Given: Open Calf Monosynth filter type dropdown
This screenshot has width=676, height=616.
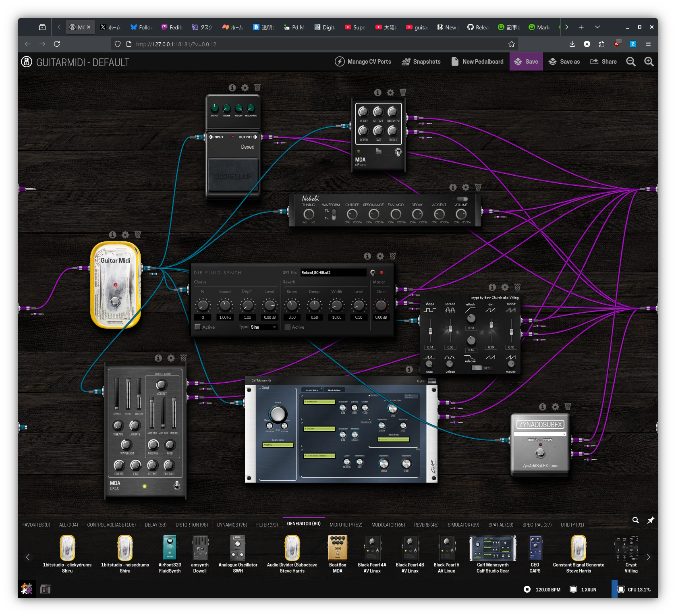Looking at the screenshot, I should coord(319,456).
